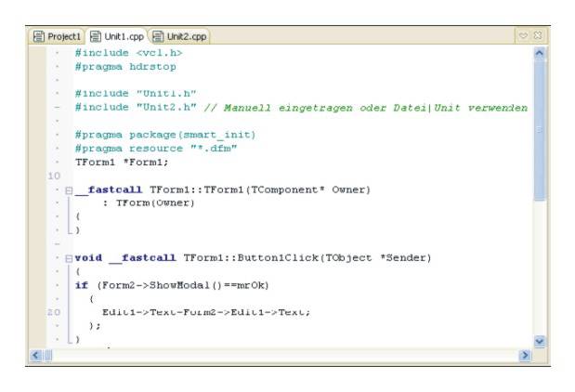Click the Unit1.cpp tab page icon

pos(96,37)
